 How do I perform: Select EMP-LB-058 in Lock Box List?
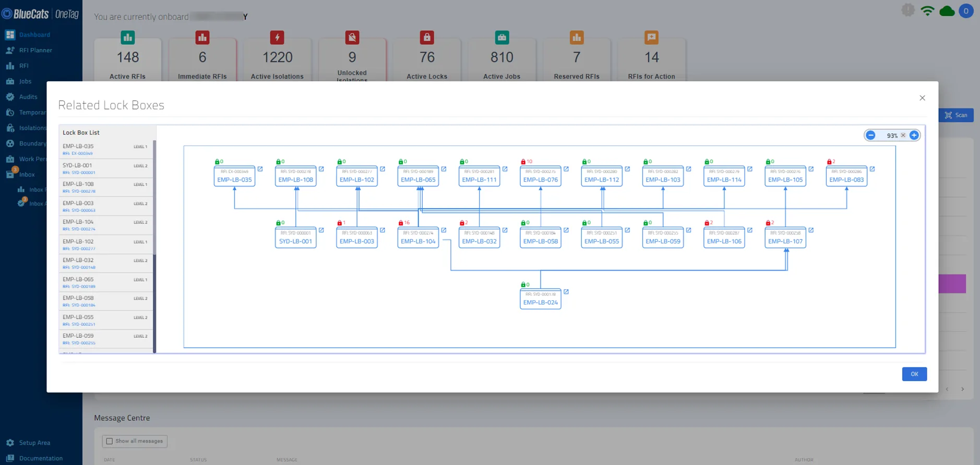[x=105, y=301]
